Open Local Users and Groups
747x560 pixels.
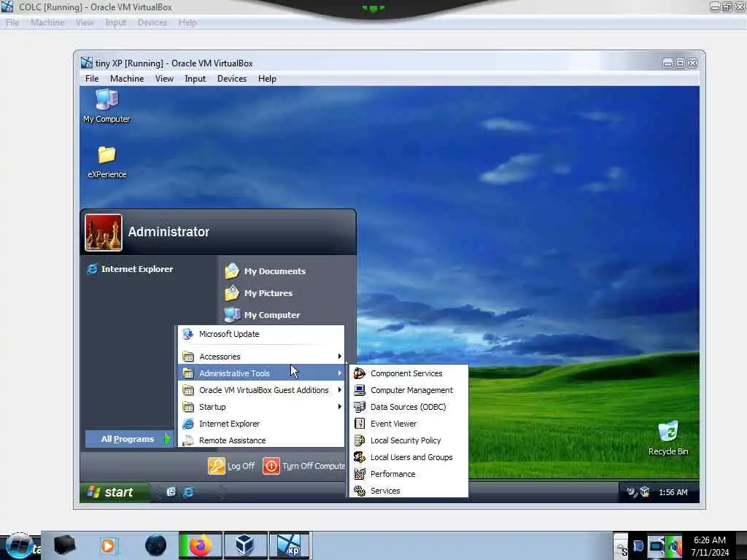coord(409,457)
